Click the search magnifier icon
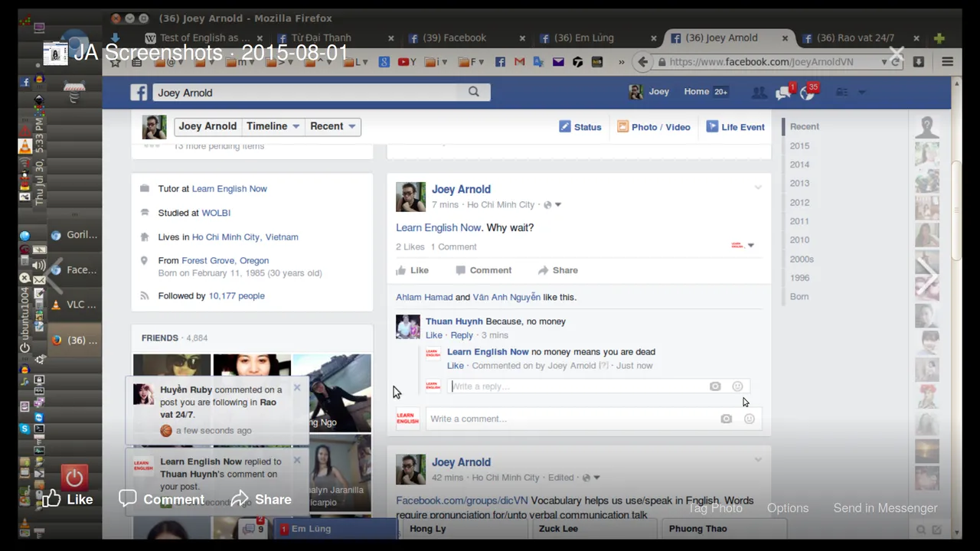980x551 pixels. (x=474, y=92)
